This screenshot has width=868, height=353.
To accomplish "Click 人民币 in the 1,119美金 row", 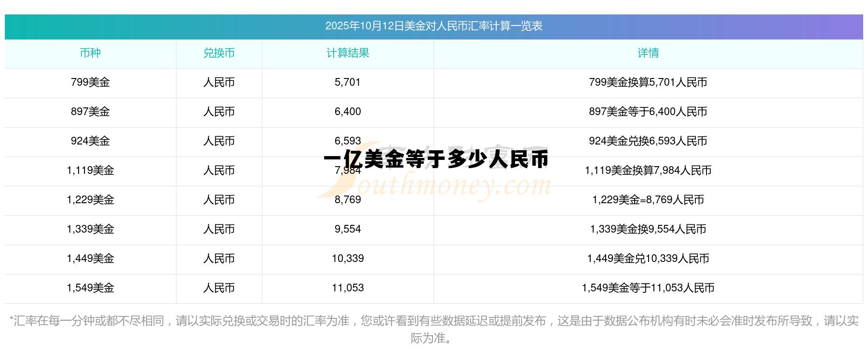I will click(x=219, y=170).
